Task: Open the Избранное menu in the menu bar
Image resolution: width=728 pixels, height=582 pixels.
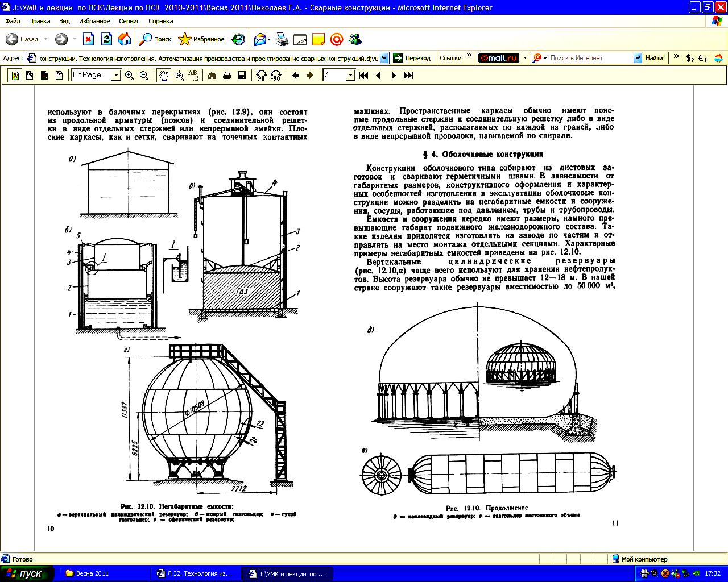Action: [x=94, y=21]
